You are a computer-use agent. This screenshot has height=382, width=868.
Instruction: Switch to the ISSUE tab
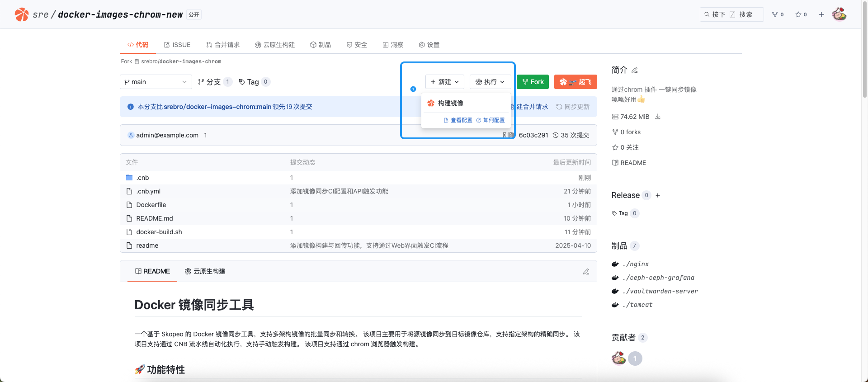tap(177, 45)
